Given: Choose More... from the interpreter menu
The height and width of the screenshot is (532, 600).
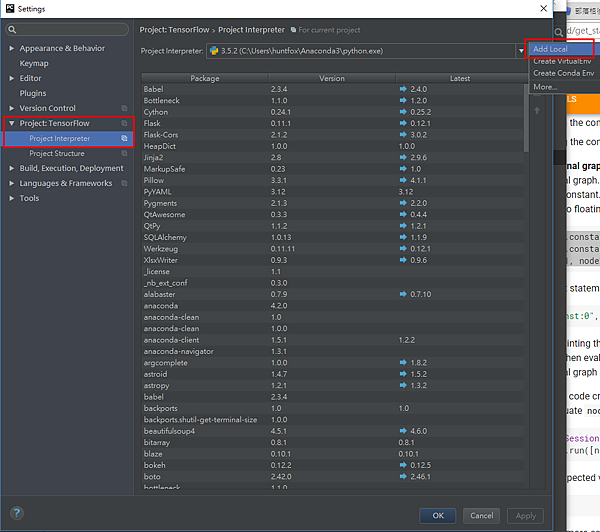Looking at the screenshot, I should 545,87.
